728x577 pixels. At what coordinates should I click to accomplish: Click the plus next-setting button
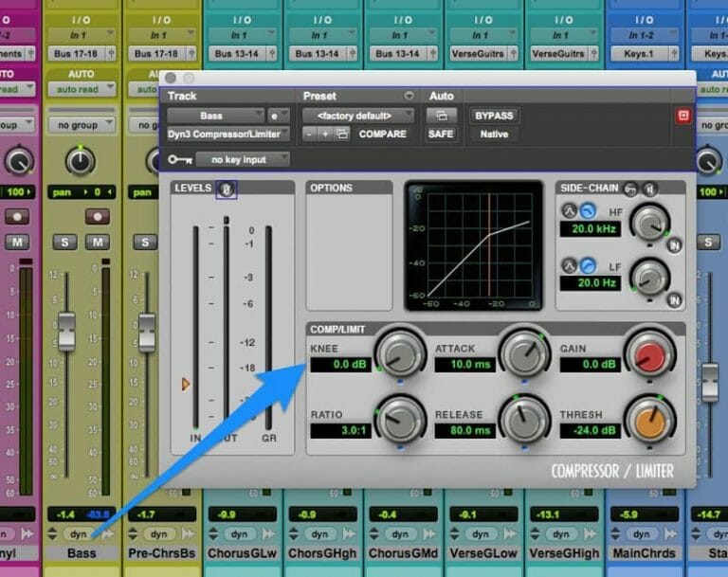tap(325, 135)
